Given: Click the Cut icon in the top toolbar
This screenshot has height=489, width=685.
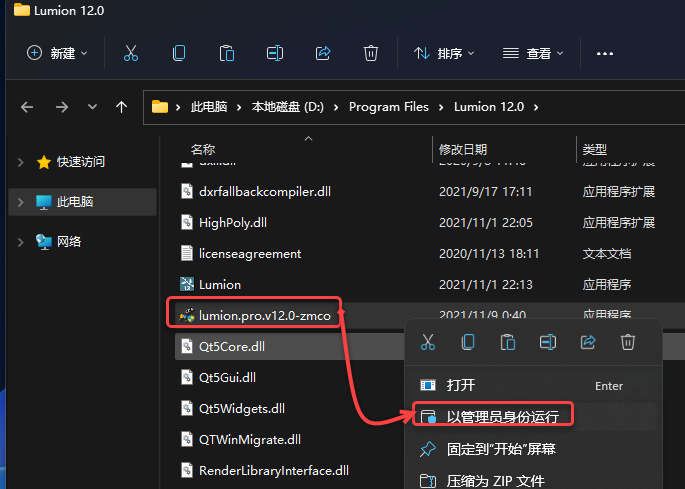Looking at the screenshot, I should (131, 53).
